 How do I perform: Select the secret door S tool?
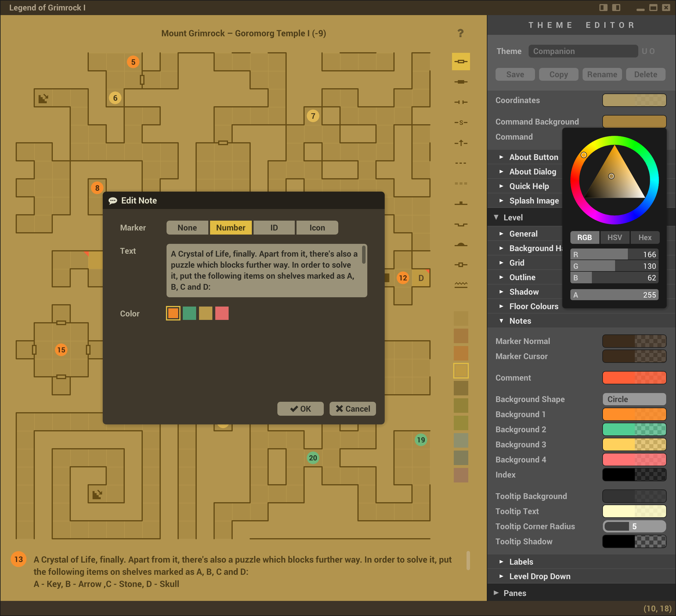pos(461,123)
